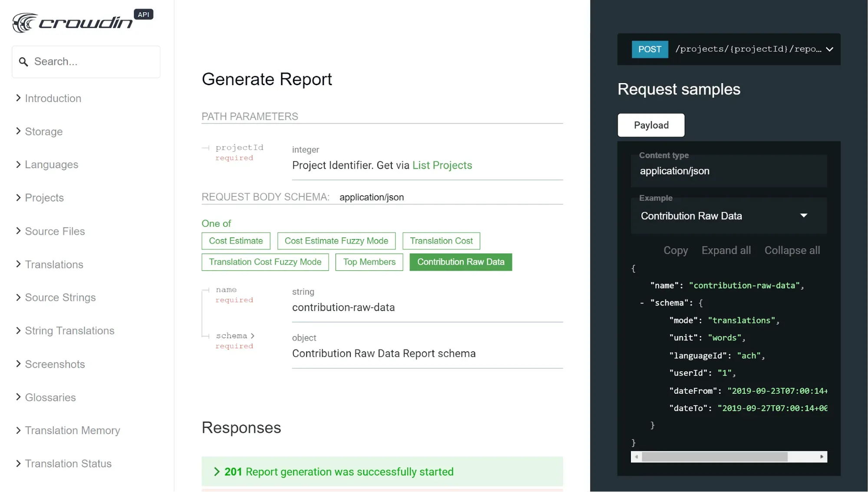Select the Translation Cost Fuzzy Mode option

(265, 262)
